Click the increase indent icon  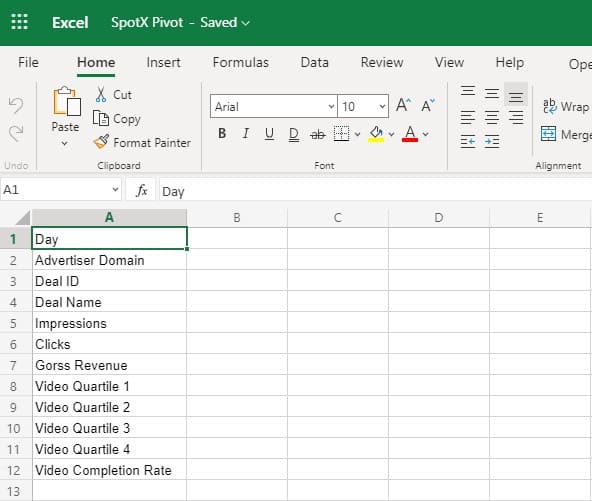pos(492,142)
